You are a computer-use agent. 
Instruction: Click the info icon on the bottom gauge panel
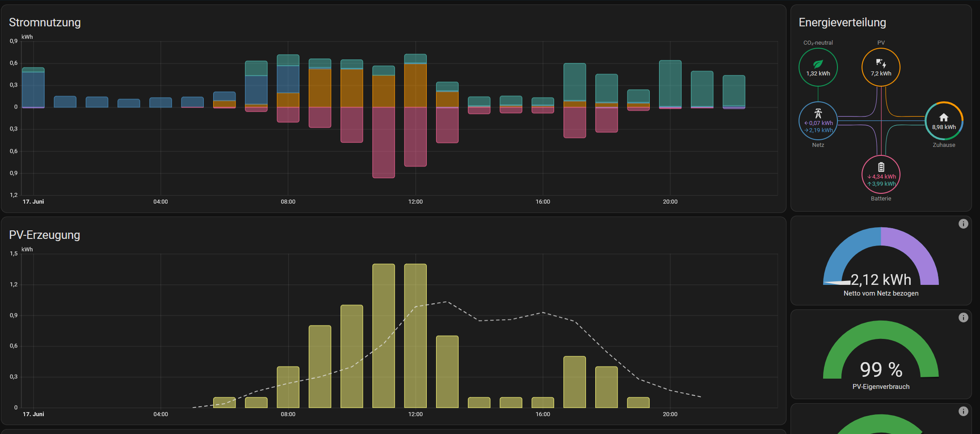click(x=963, y=411)
